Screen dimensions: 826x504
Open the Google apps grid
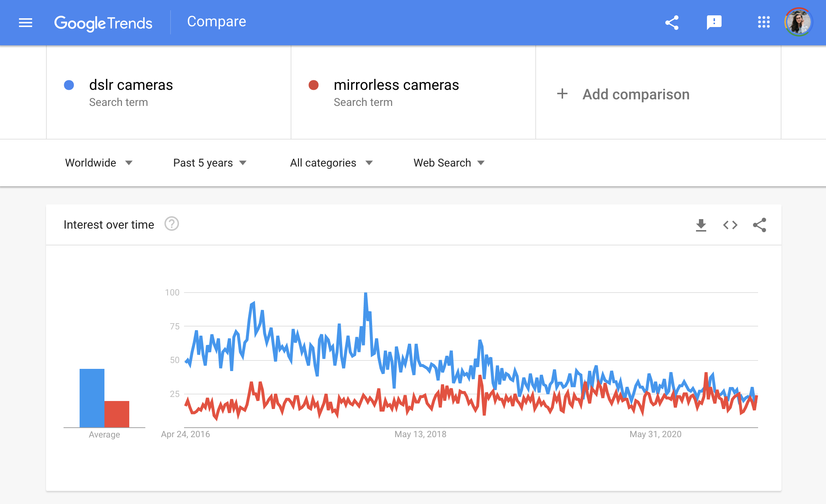[x=764, y=22]
